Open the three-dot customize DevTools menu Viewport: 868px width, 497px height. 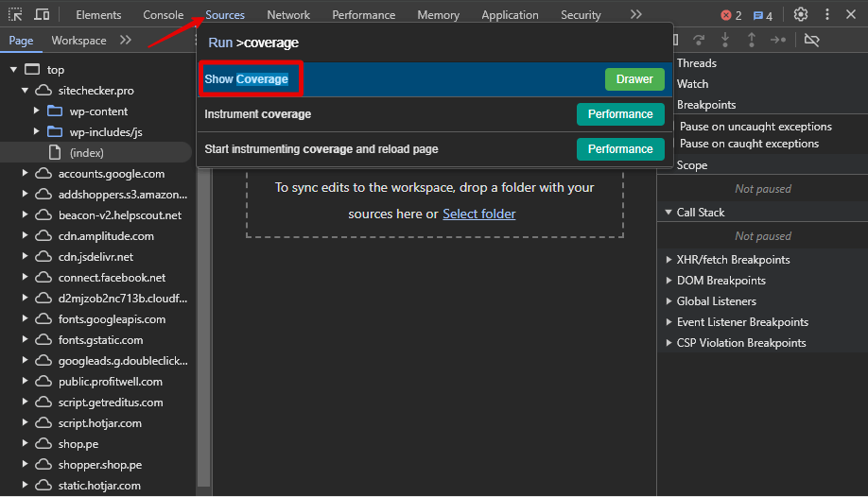[827, 14]
